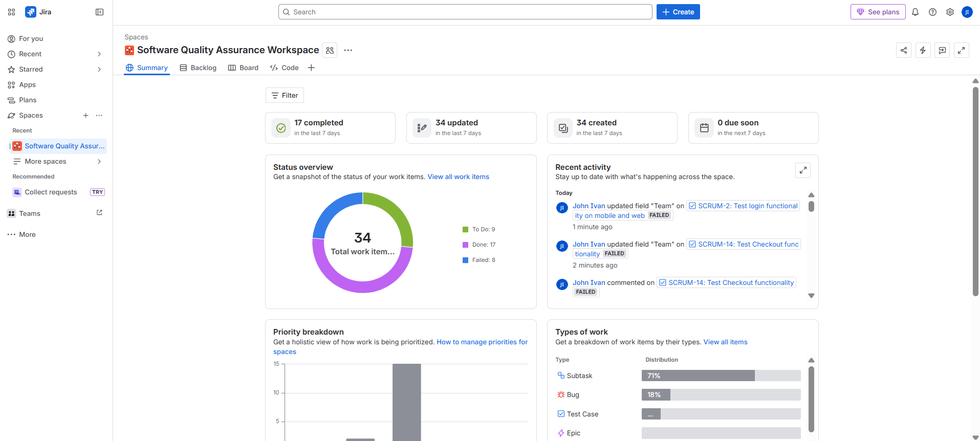Image resolution: width=980 pixels, height=441 pixels.
Task: Open the user profile avatar
Action: 967,12
